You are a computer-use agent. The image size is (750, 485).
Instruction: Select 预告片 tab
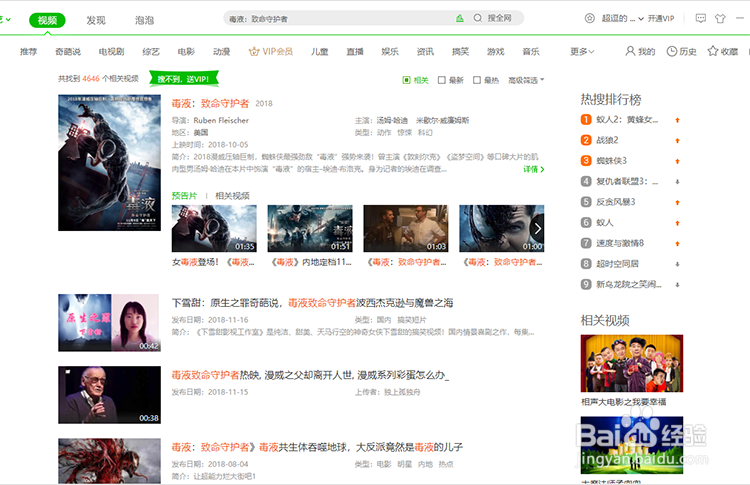point(184,196)
